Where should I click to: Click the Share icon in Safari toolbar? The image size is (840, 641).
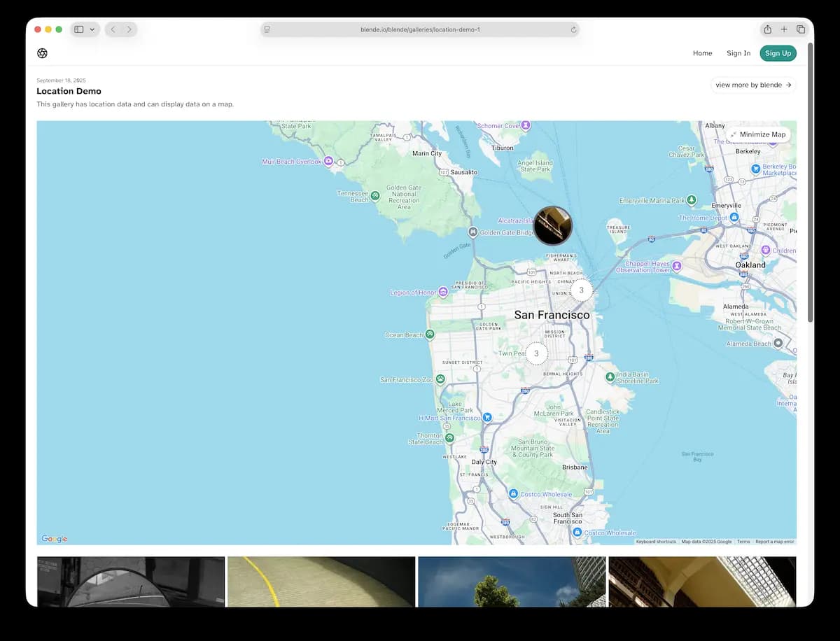[767, 29]
